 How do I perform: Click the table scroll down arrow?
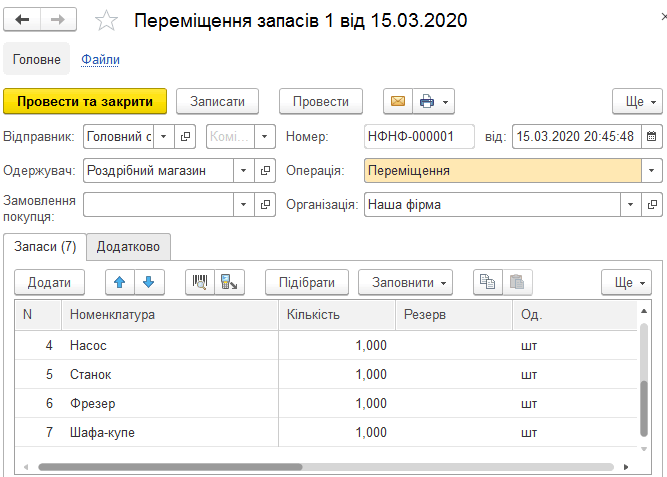tap(644, 449)
